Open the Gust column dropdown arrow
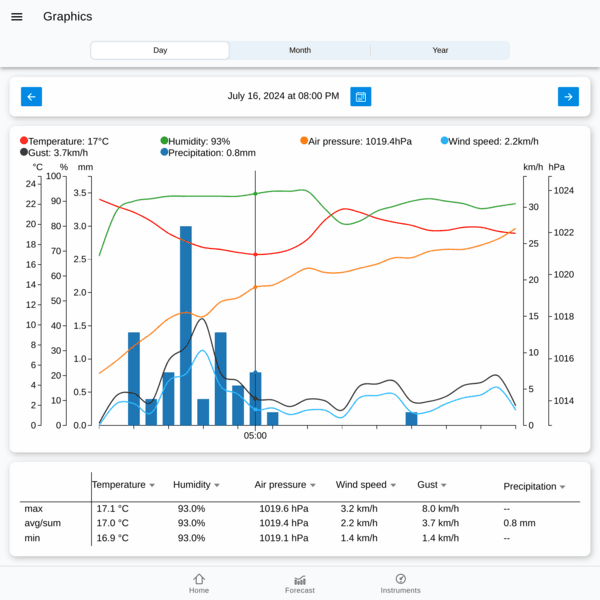Viewport: 600px width, 600px height. pos(444,485)
